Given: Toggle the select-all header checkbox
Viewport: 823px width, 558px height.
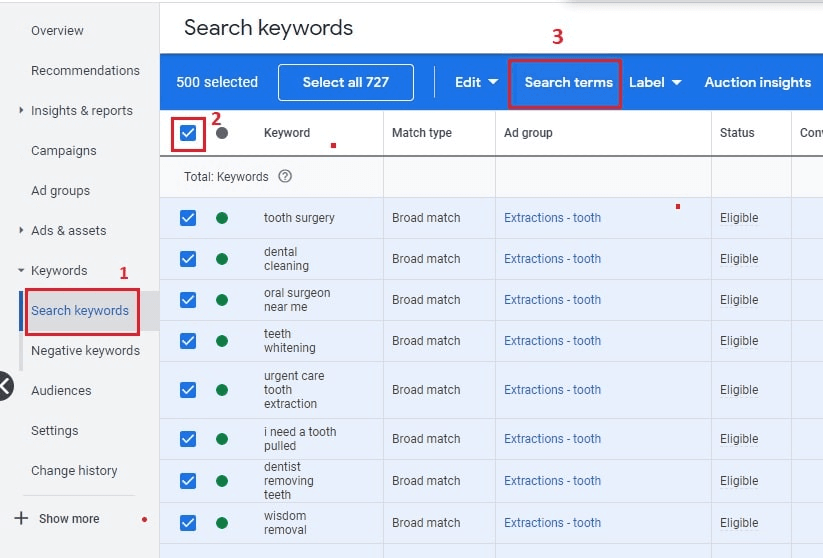Looking at the screenshot, I should [x=188, y=133].
